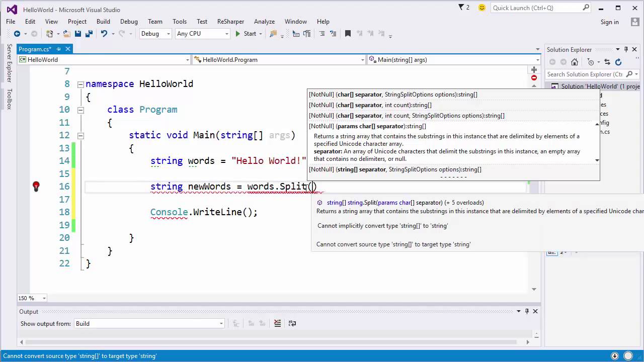
Task: Click the Output panel horizontal scrollbar
Action: pyautogui.click(x=275, y=342)
